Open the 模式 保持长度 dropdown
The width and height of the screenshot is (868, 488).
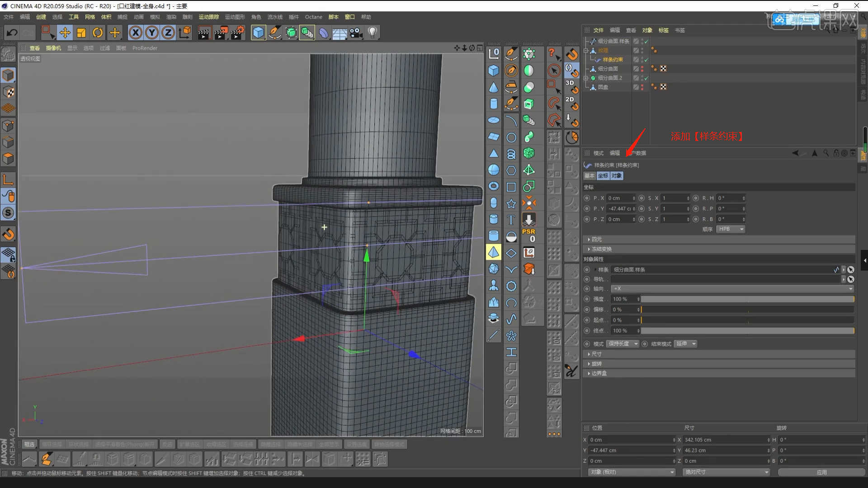[x=623, y=344]
